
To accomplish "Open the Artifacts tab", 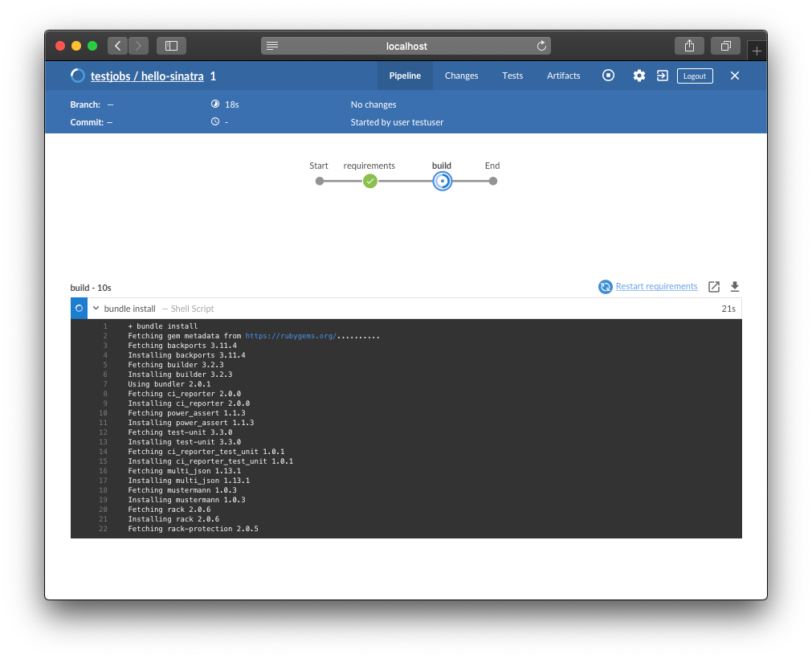I will [564, 76].
